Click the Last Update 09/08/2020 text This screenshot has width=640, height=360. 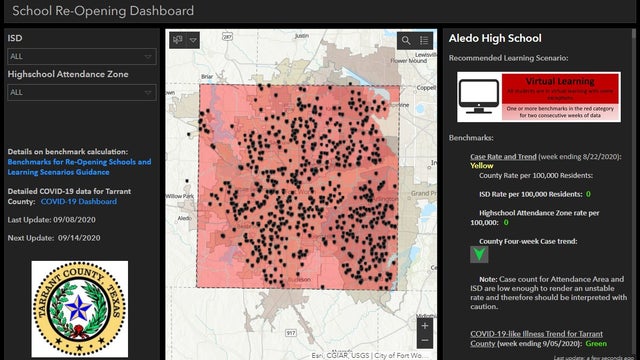[x=51, y=220]
